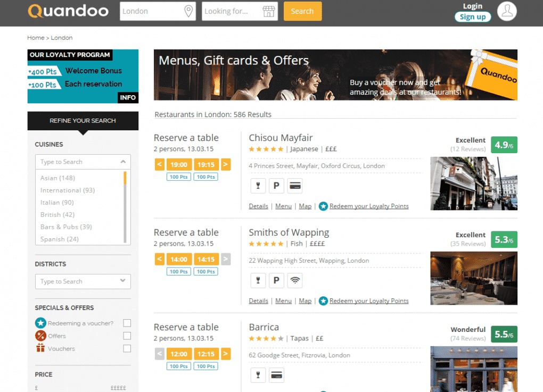The height and width of the screenshot is (392, 543).
Task: Show earlier times for Chisou Mayfair
Action: [159, 164]
